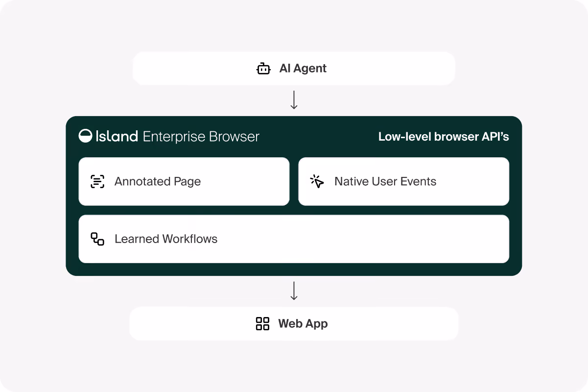This screenshot has height=392, width=588.
Task: Click the "AI Agent" label text
Action: 303,69
